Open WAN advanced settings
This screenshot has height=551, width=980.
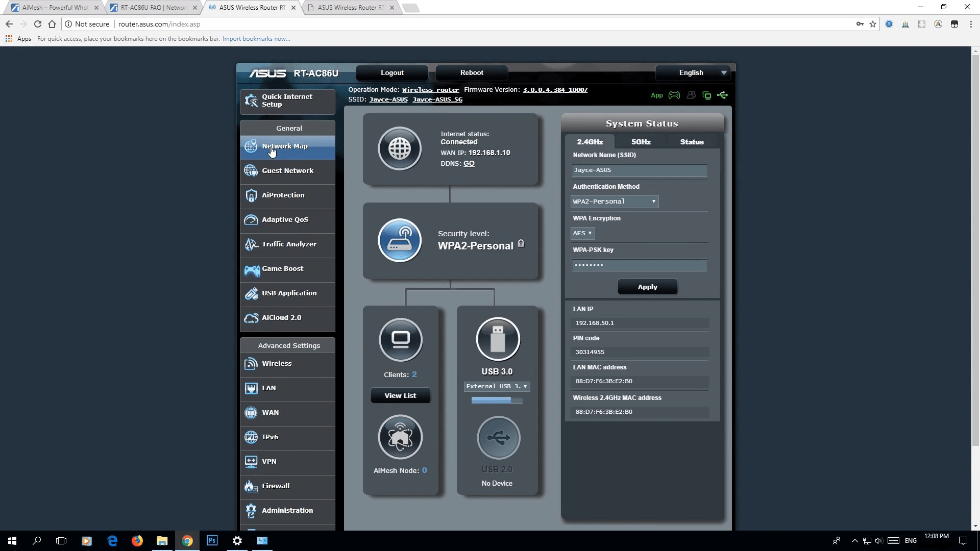coord(287,413)
